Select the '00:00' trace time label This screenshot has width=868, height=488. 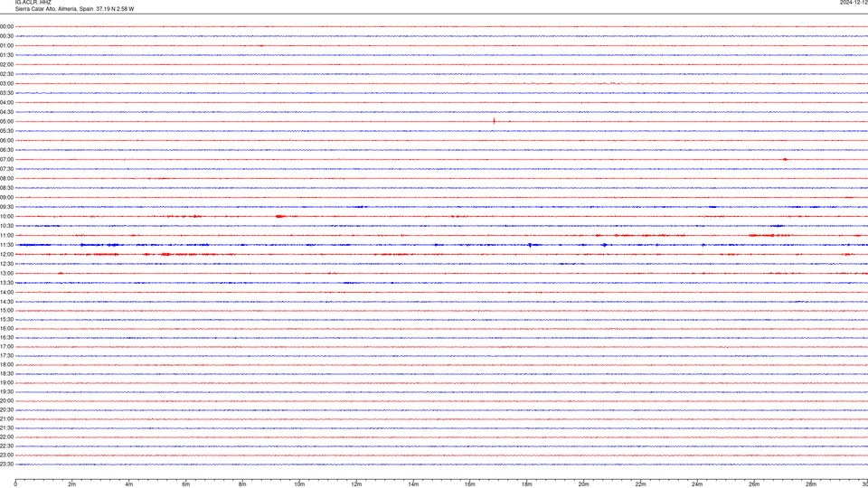(x=6, y=26)
